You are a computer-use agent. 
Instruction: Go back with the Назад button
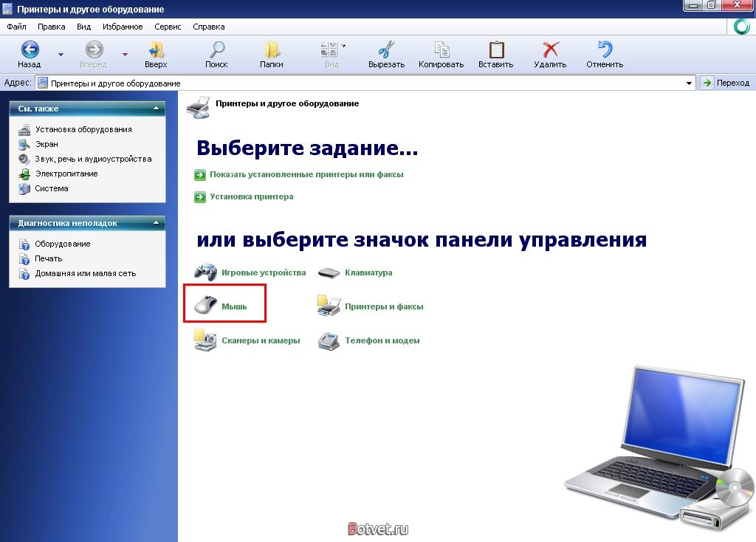[30, 54]
